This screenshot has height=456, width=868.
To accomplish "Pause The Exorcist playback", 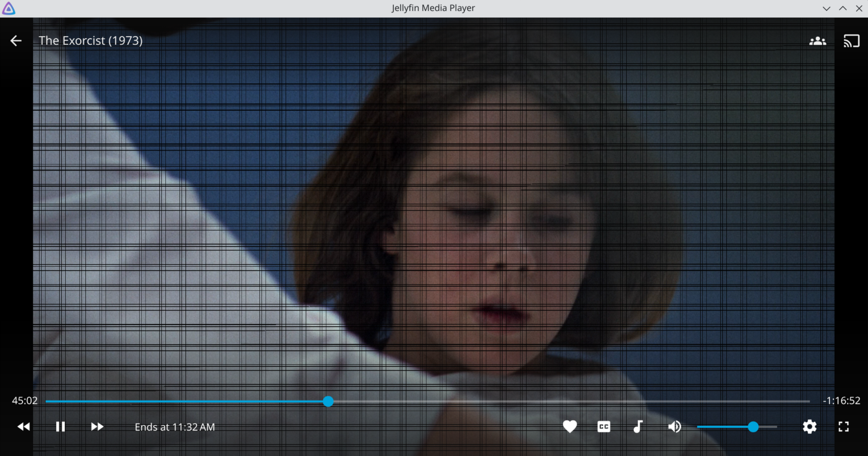I will pos(60,427).
